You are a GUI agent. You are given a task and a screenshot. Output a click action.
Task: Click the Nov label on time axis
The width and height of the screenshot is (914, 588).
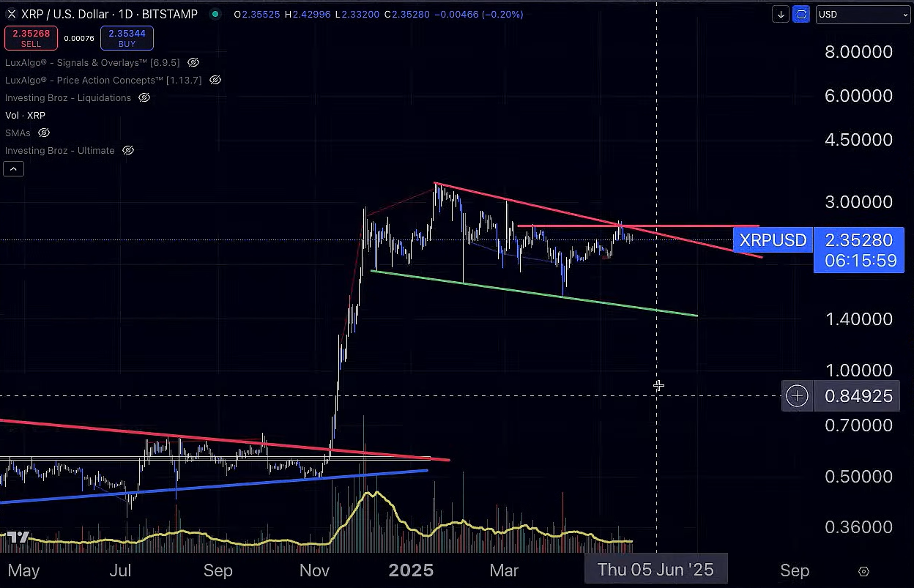[314, 570]
